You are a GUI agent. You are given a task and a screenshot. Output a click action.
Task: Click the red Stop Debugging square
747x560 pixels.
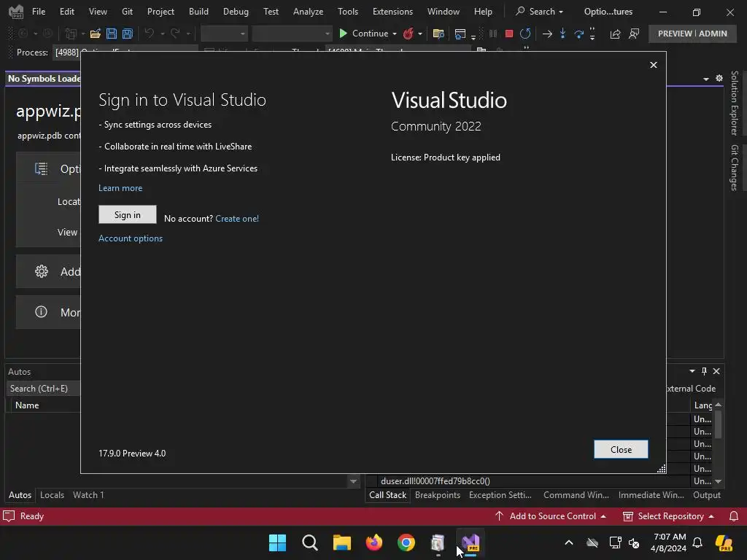[x=508, y=34]
